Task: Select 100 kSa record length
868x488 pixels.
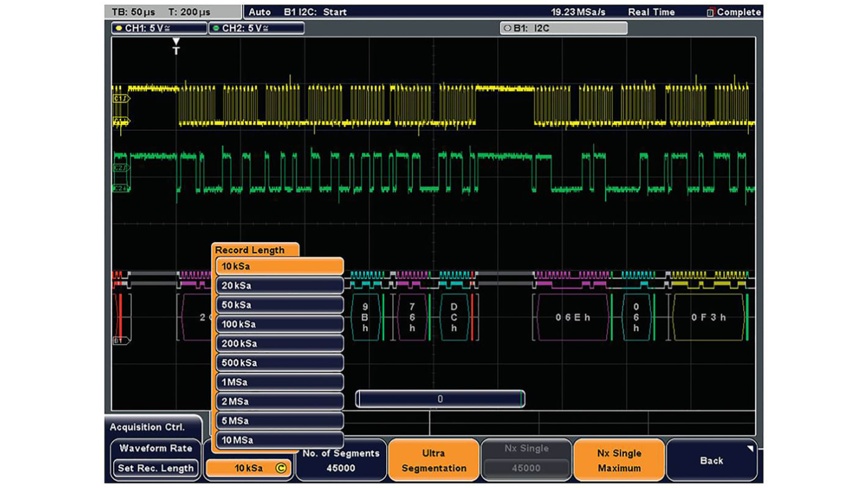Action: [x=279, y=324]
